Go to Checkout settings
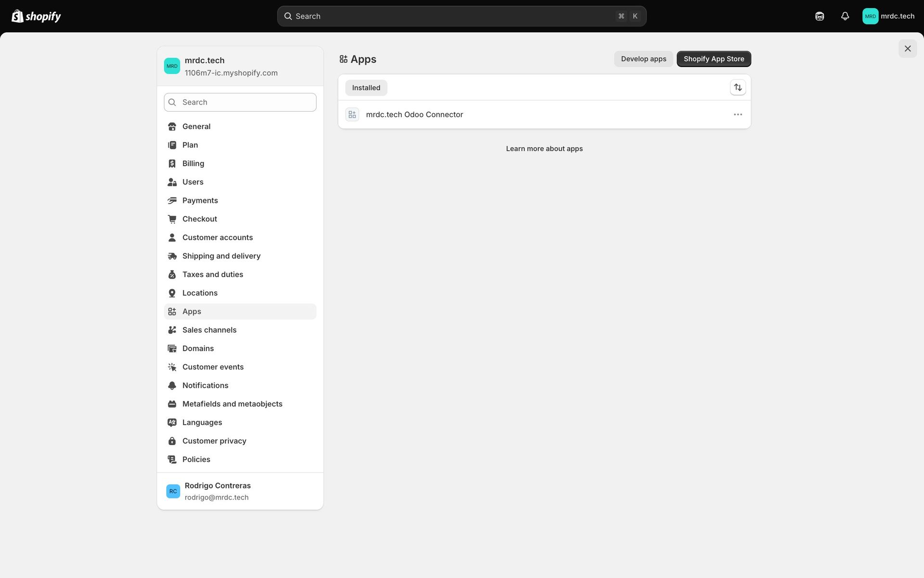The width and height of the screenshot is (924, 578). coord(240,219)
